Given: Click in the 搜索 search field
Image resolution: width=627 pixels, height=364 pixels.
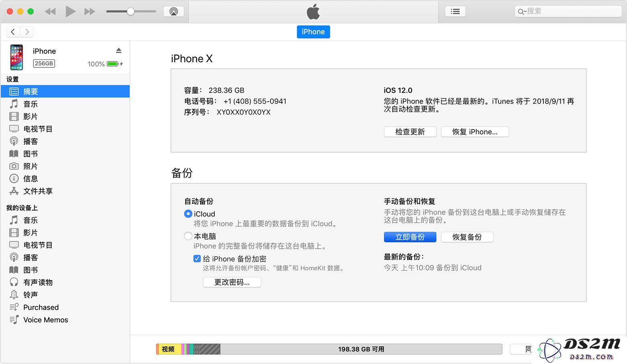Looking at the screenshot, I should (x=568, y=11).
